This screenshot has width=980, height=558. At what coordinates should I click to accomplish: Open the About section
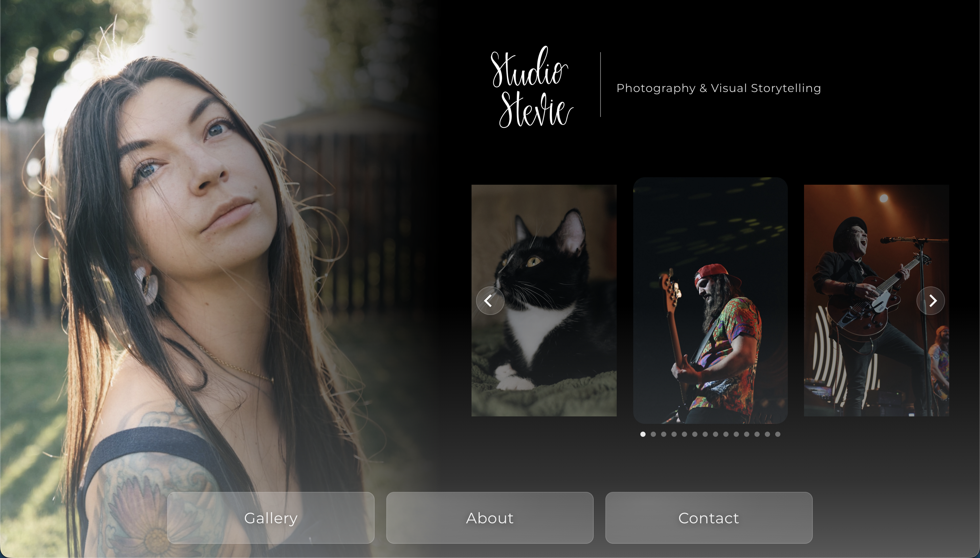click(x=490, y=518)
